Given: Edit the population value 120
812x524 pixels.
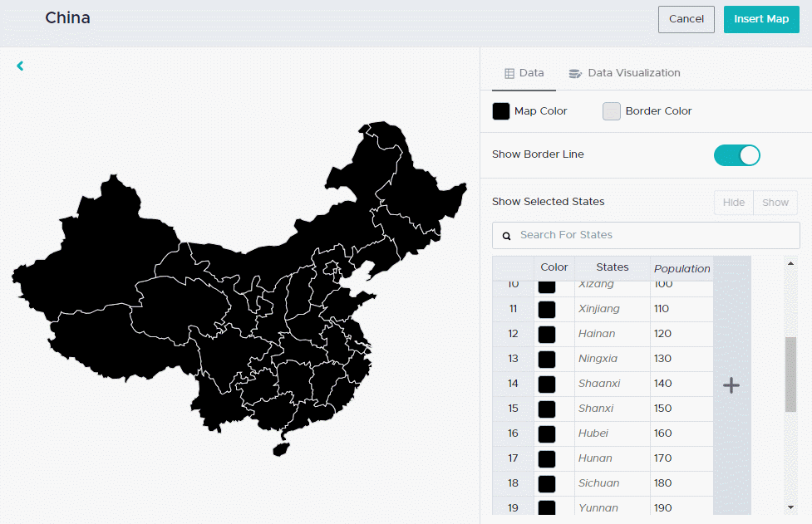Looking at the screenshot, I should click(682, 334).
